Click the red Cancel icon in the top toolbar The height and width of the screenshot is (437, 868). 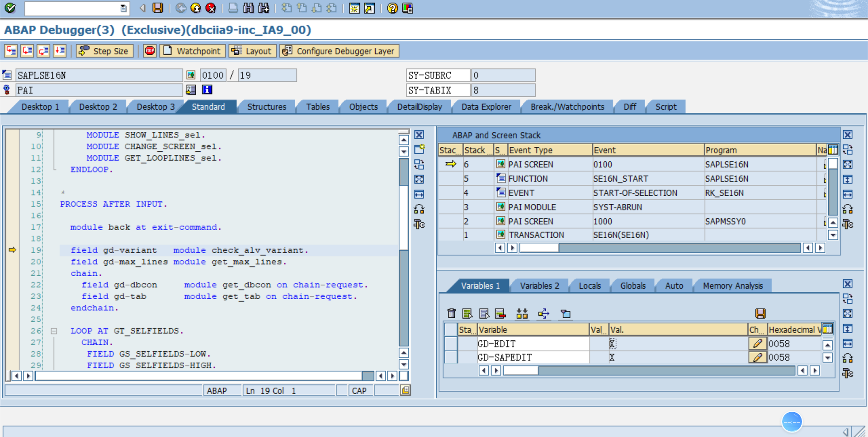(211, 8)
